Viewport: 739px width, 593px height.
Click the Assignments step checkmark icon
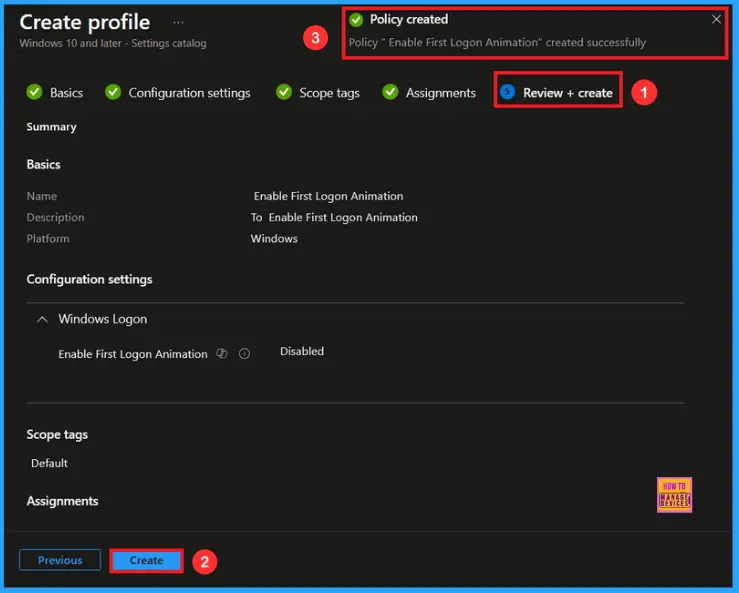coord(390,92)
